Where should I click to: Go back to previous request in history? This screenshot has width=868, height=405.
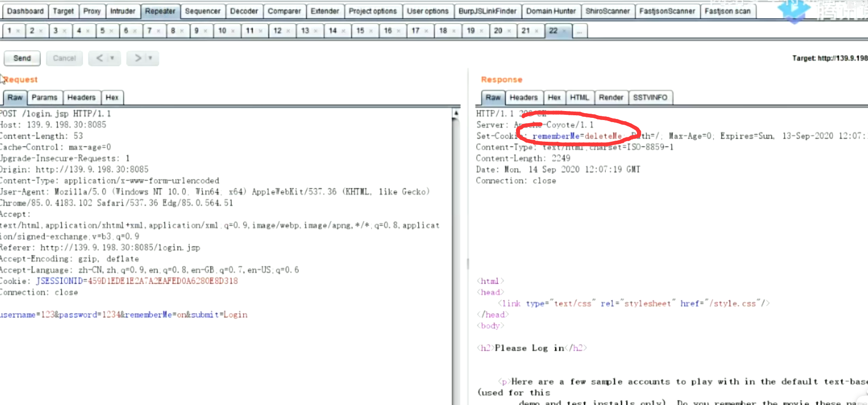click(x=99, y=58)
